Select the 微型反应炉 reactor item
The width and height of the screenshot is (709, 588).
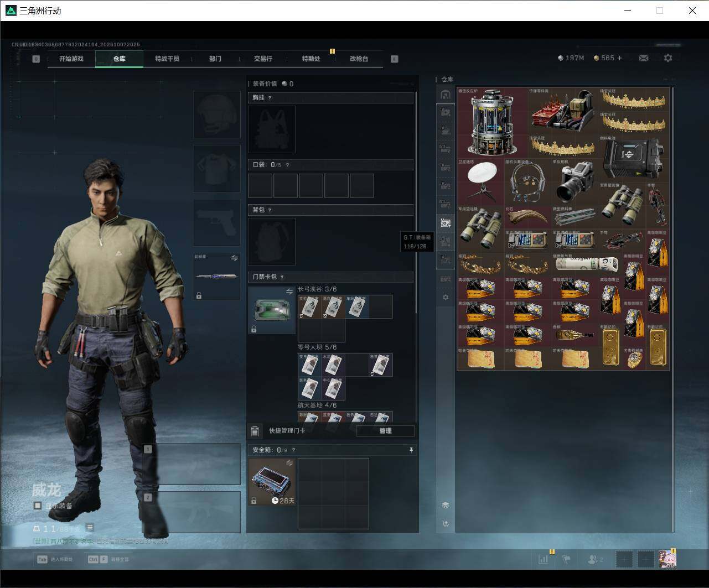point(492,123)
